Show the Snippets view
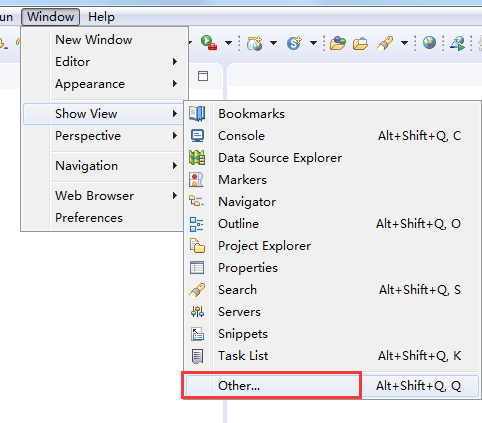 click(x=332, y=334)
